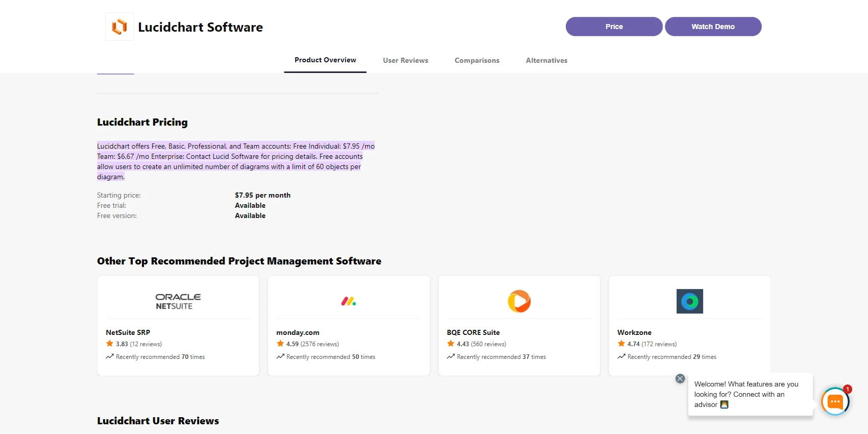Click 4.59 (2576 reviews) rating text
Screen dimensions: 868x434
312,344
